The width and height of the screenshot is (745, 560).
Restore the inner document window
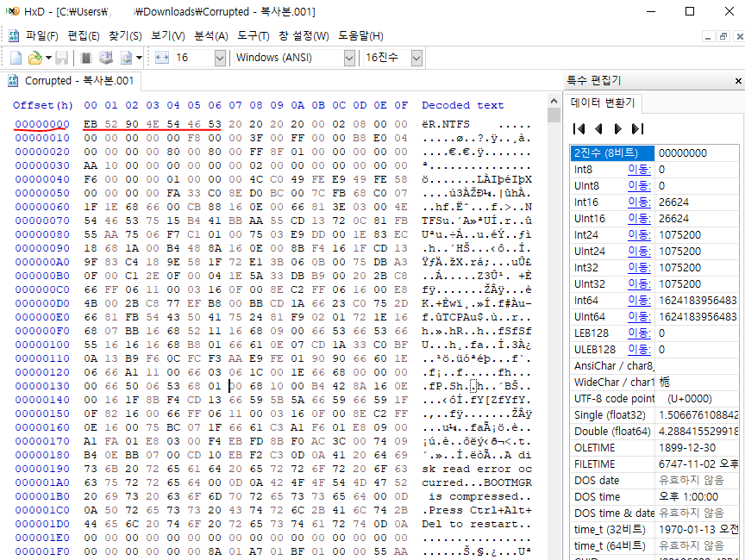[x=724, y=36]
